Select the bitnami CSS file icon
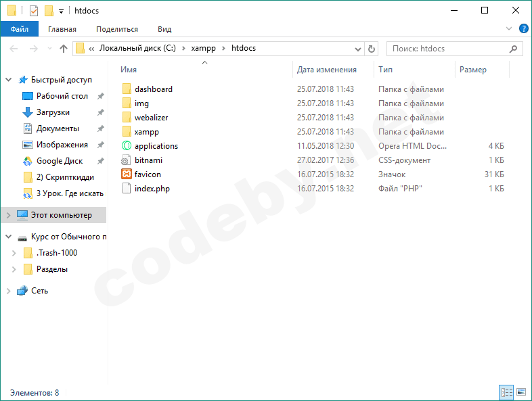Screen dimensions: 532x401 pyautogui.click(x=127, y=160)
